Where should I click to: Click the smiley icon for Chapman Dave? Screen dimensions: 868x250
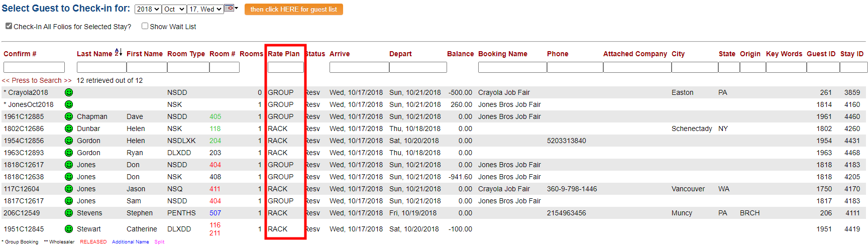point(69,116)
